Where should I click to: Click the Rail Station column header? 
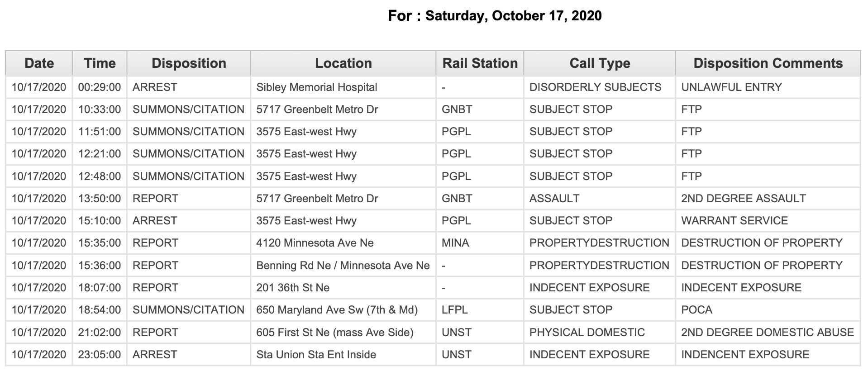pos(480,63)
